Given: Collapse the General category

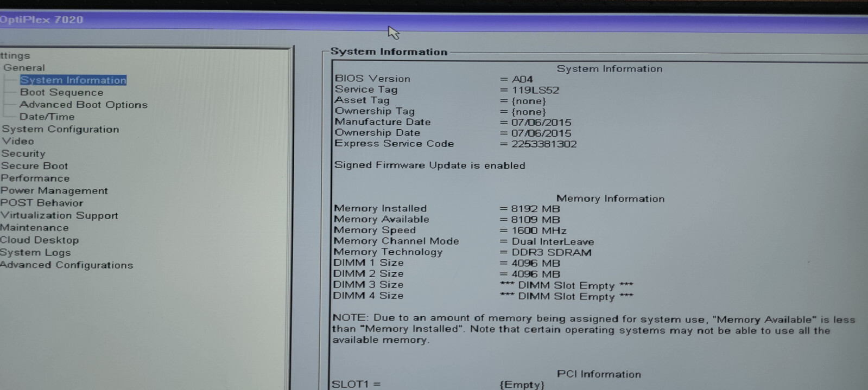Looking at the screenshot, I should [x=24, y=68].
